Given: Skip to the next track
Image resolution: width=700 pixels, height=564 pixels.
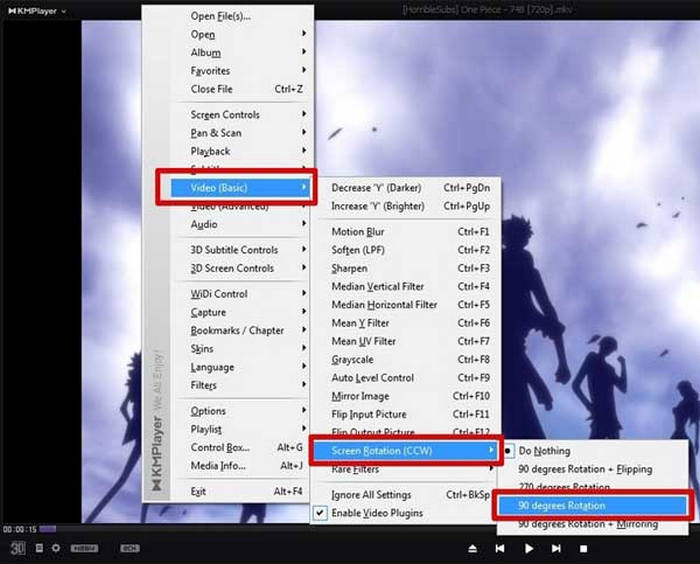Looking at the screenshot, I should (x=556, y=548).
